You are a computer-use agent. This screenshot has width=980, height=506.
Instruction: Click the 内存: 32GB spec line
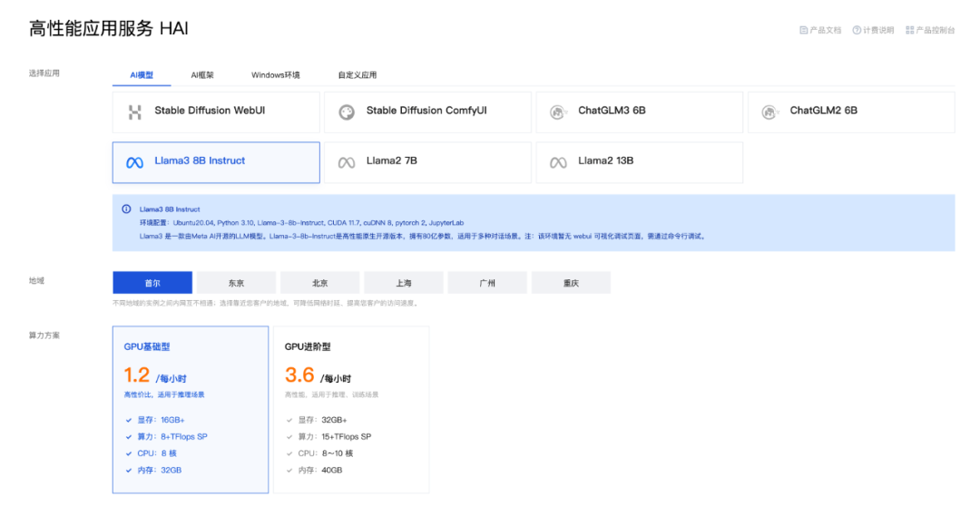click(x=153, y=471)
